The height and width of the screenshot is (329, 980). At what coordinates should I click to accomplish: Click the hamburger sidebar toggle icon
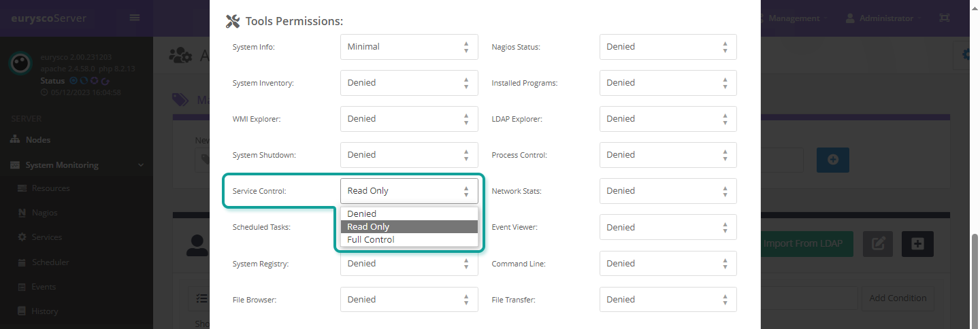(x=135, y=18)
